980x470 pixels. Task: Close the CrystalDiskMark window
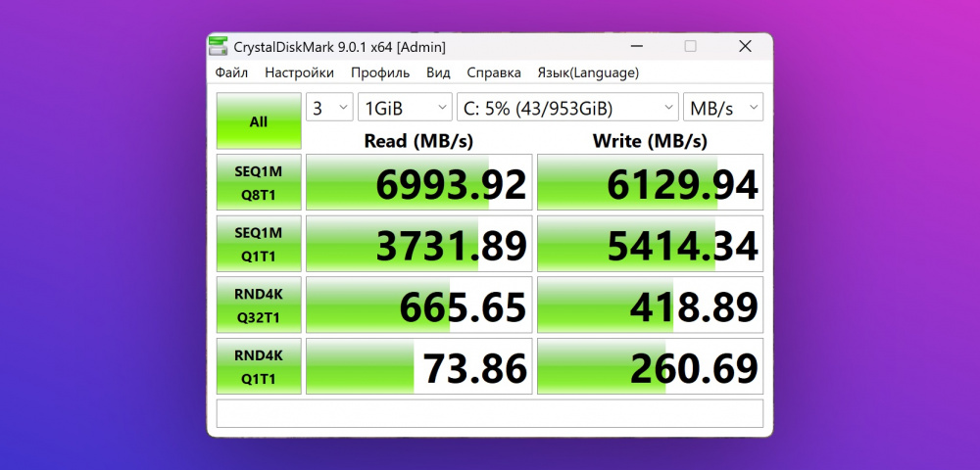745,47
